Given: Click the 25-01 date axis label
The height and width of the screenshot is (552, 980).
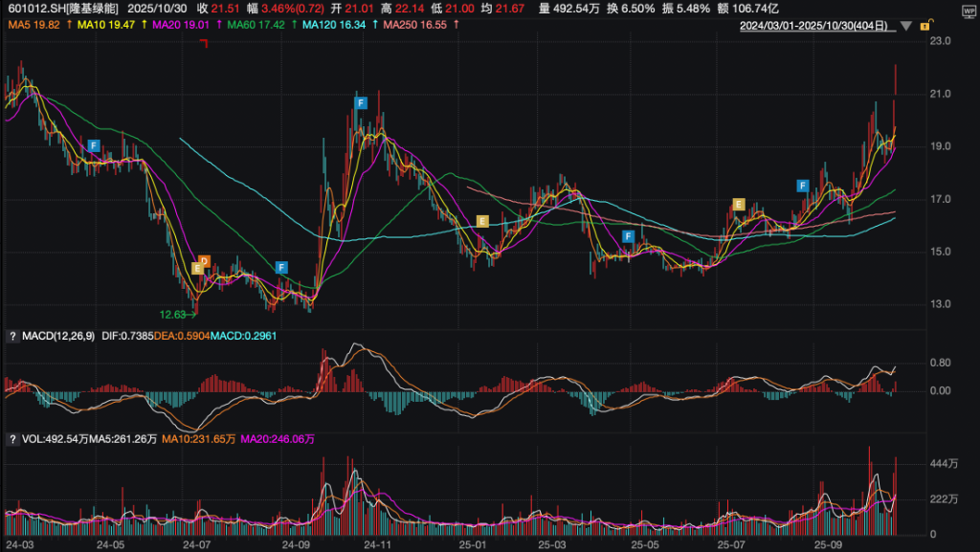Looking at the screenshot, I should coord(472,544).
